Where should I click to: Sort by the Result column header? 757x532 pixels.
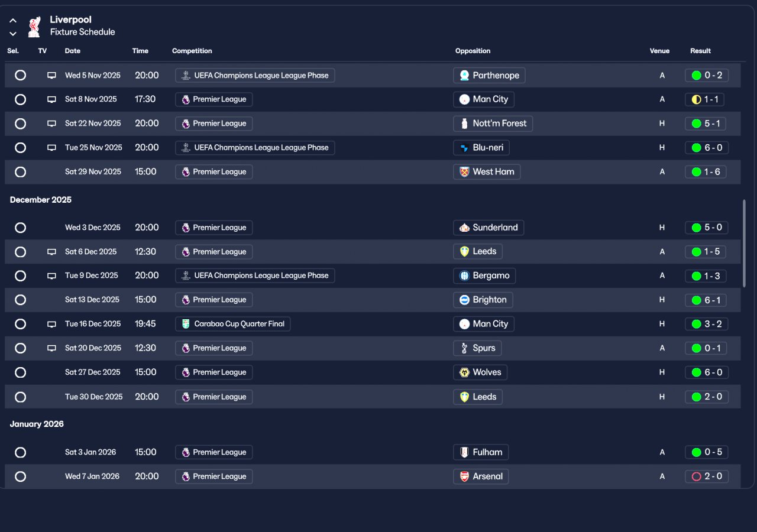click(x=700, y=51)
